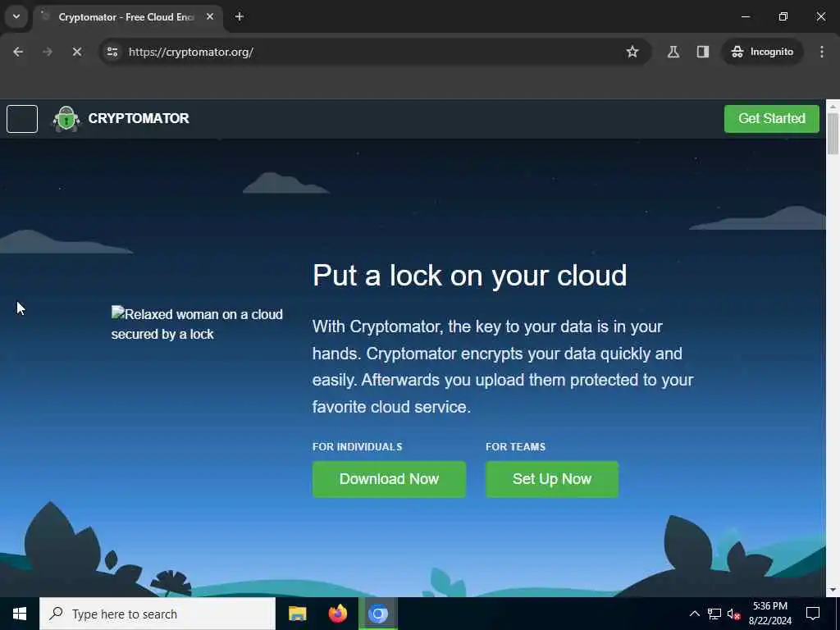Click the Cryptomator robot logo icon
Image resolution: width=840 pixels, height=630 pixels.
point(66,118)
